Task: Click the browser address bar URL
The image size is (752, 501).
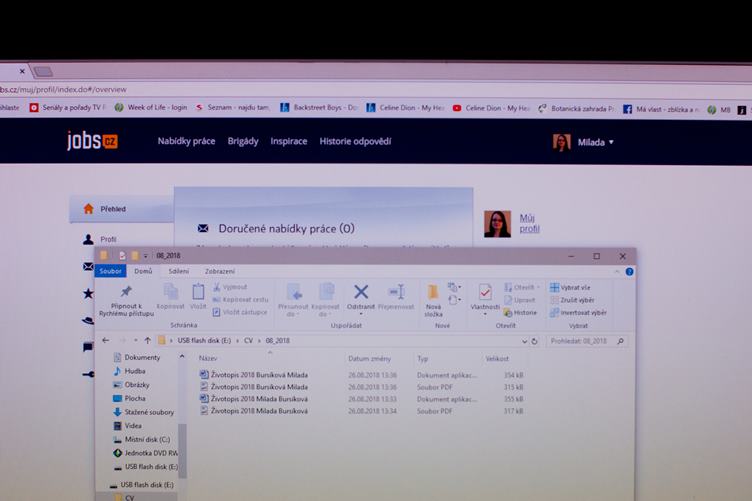Action: (63, 89)
